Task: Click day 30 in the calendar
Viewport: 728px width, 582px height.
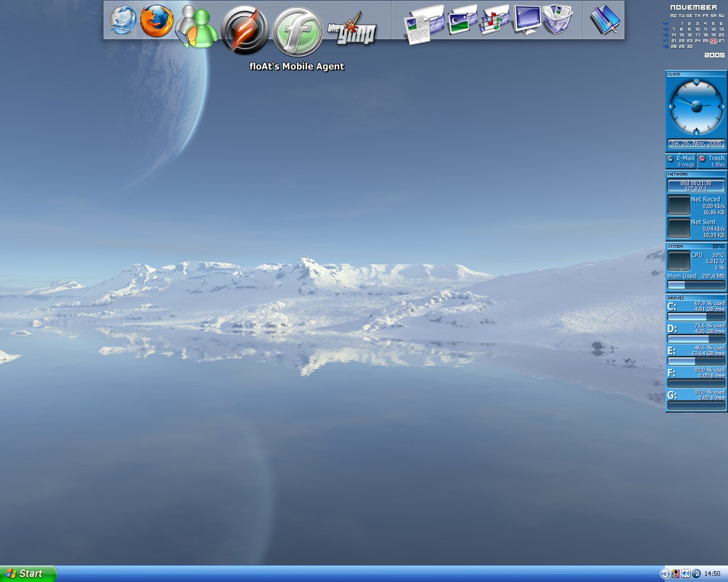Action: tap(689, 47)
